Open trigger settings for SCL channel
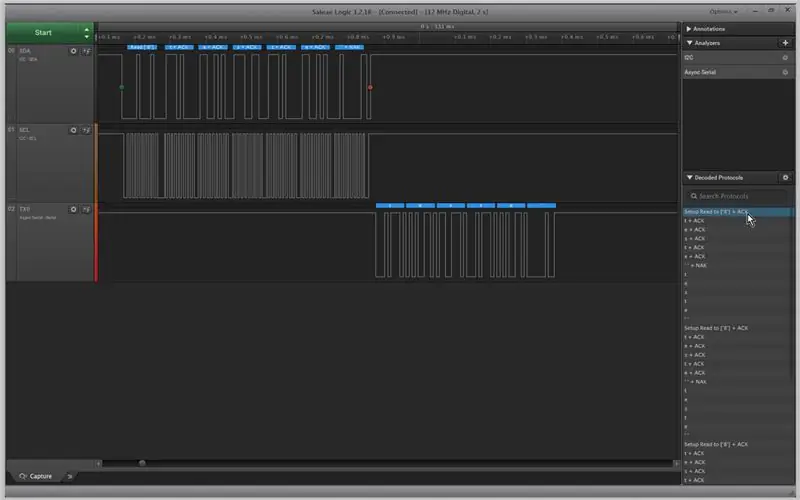The height and width of the screenshot is (500, 800). point(86,130)
